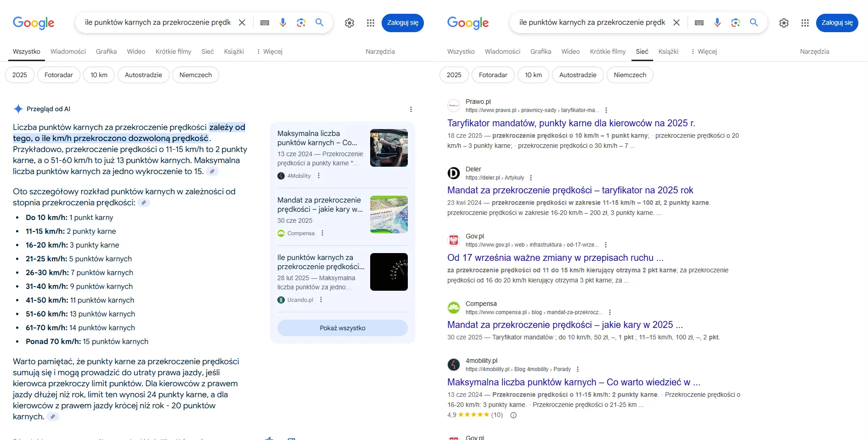This screenshot has width=868, height=440.
Task: Open Google apps grid in right window
Action: point(805,23)
